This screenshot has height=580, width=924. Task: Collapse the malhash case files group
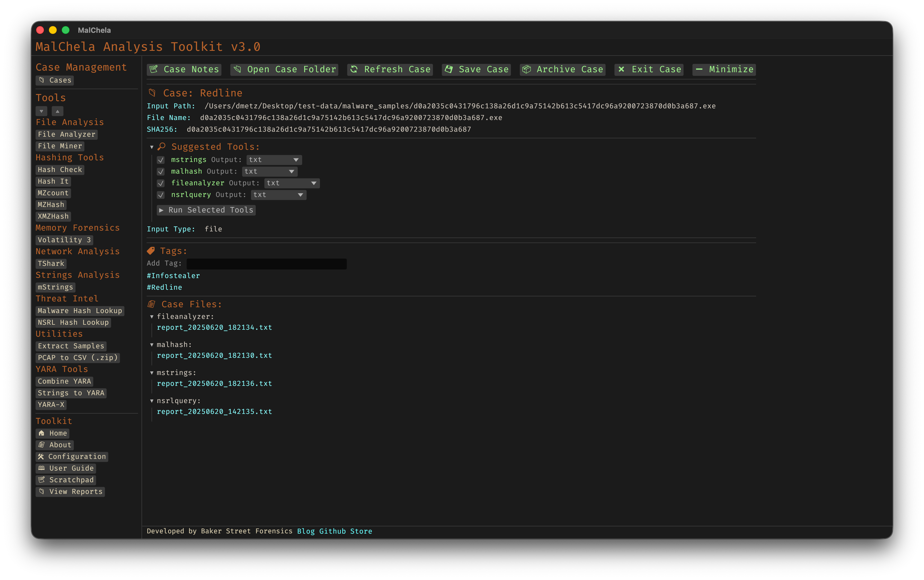(x=152, y=345)
